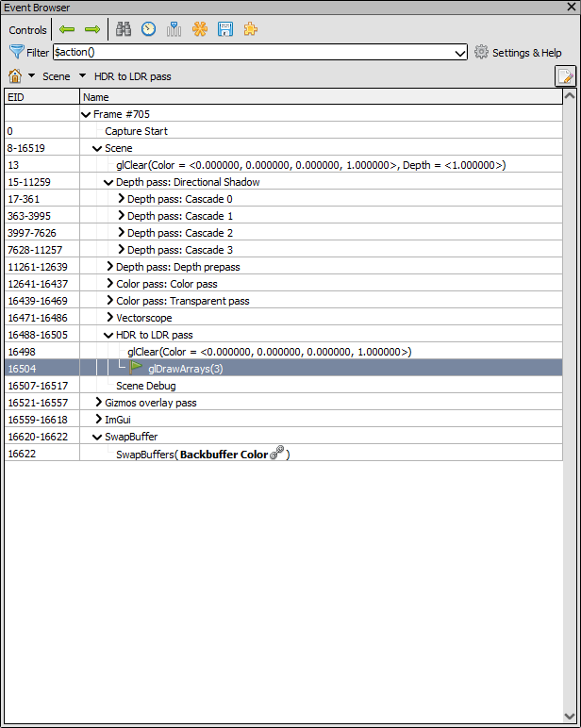Click the clock time-durations icon

click(149, 29)
